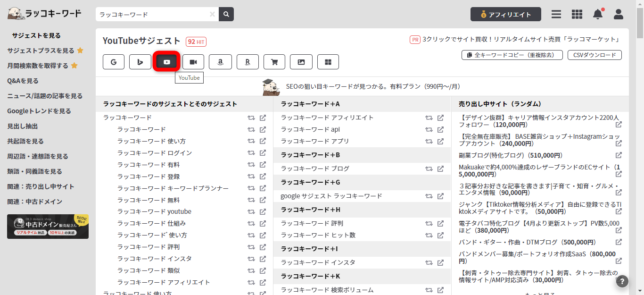Image resolution: width=644 pixels, height=295 pixels.
Task: Select 共起語を見る in sidebar
Action: [x=25, y=141]
